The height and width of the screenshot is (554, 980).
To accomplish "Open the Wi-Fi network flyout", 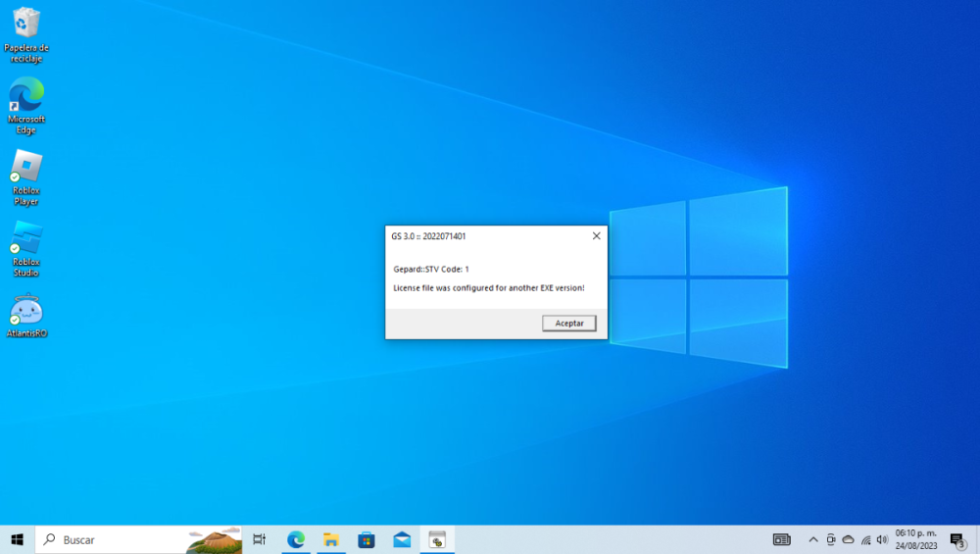I will (865, 539).
